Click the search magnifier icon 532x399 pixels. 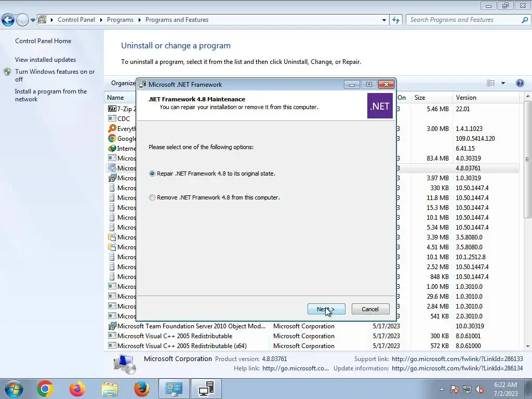[x=525, y=20]
